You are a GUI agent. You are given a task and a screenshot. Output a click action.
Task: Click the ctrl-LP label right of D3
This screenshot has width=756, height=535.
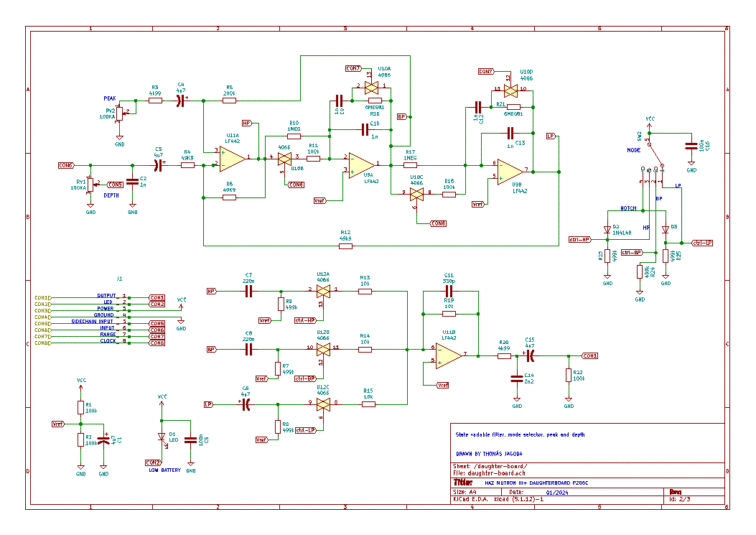pyautogui.click(x=702, y=243)
